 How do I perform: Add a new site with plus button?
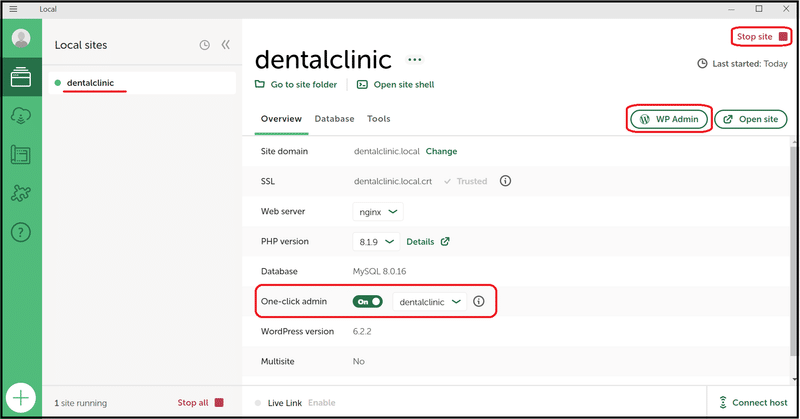tap(21, 398)
